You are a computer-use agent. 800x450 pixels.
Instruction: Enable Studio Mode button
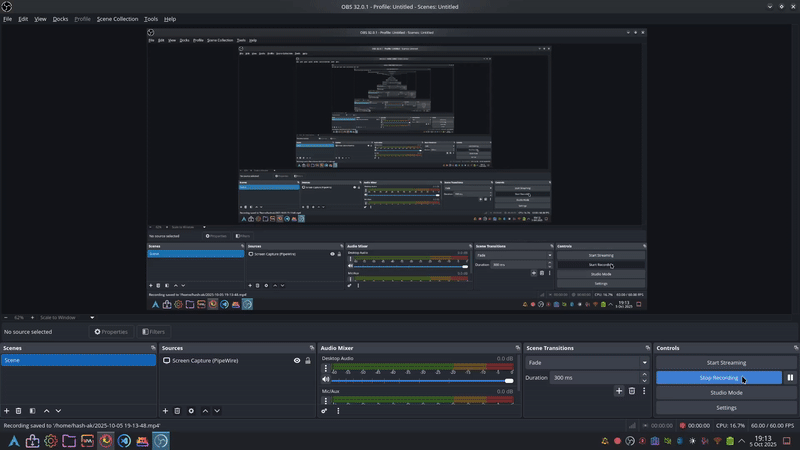[726, 393]
